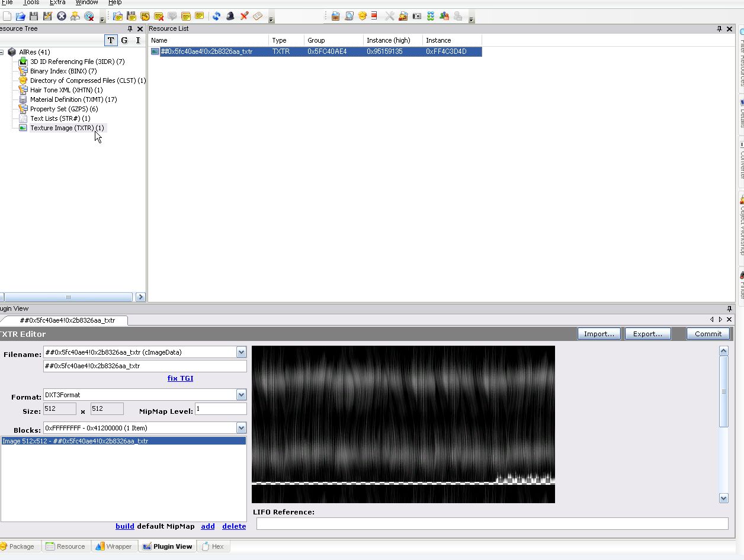Viewport: 744px width, 560px height.
Task: Click the camera toolbar icon
Action: pos(416,16)
